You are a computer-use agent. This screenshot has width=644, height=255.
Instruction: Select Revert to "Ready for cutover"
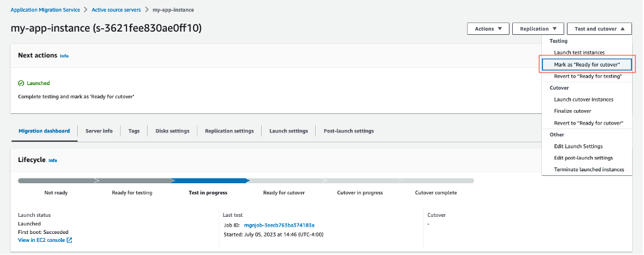[589, 123]
